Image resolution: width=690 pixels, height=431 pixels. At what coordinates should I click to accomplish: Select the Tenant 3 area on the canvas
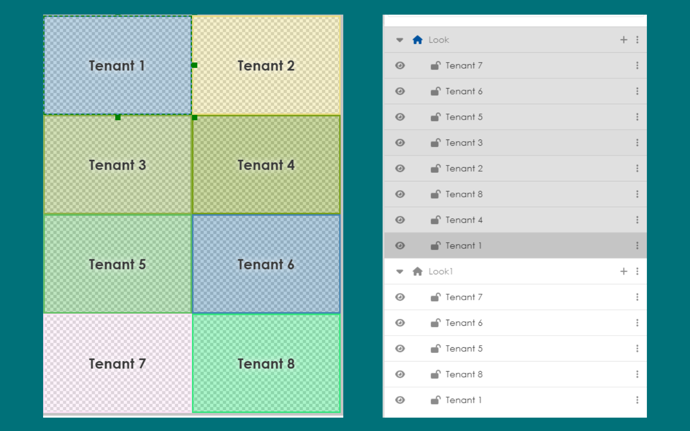pos(117,165)
